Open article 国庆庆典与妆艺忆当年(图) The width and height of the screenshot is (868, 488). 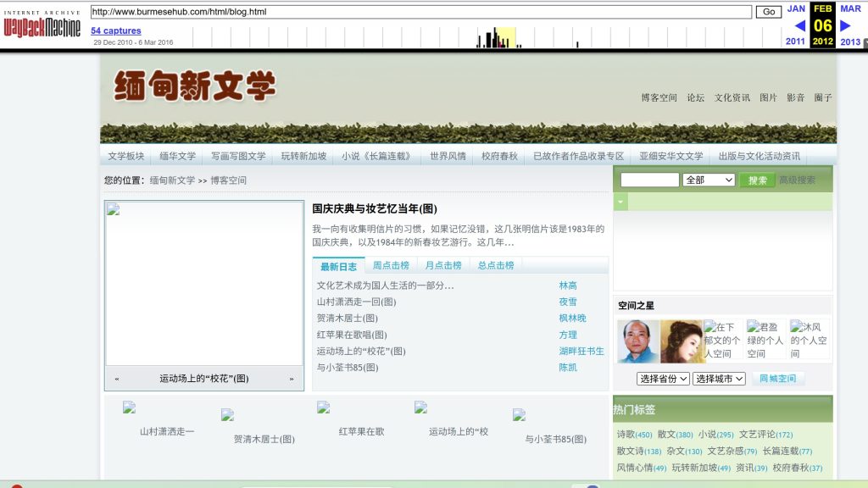point(374,208)
